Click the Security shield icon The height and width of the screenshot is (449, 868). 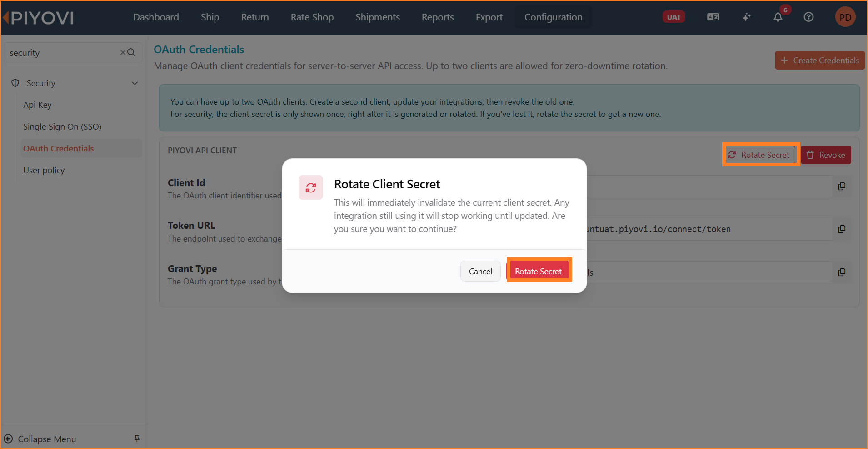tap(15, 83)
